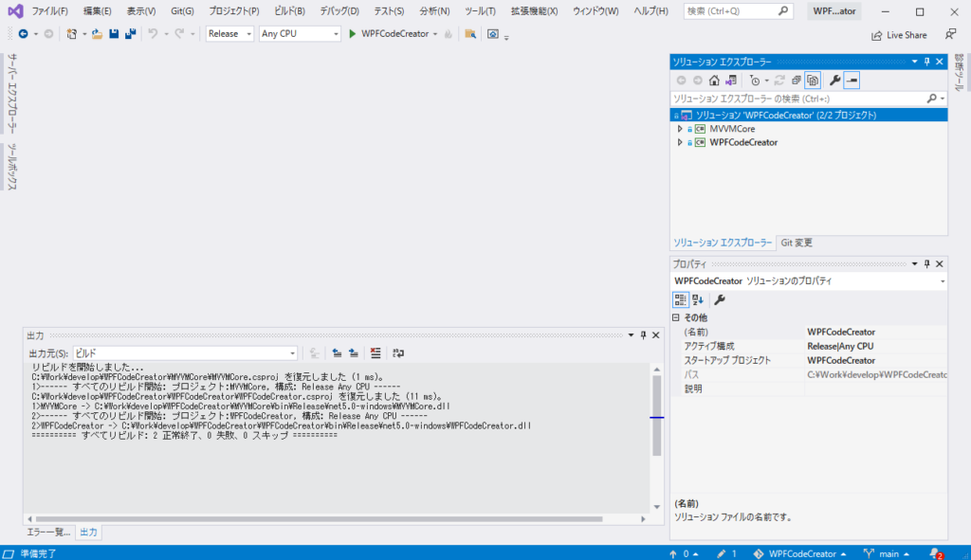This screenshot has width=971, height=560.
Task: Click the Open File folder icon
Action: coord(98,34)
